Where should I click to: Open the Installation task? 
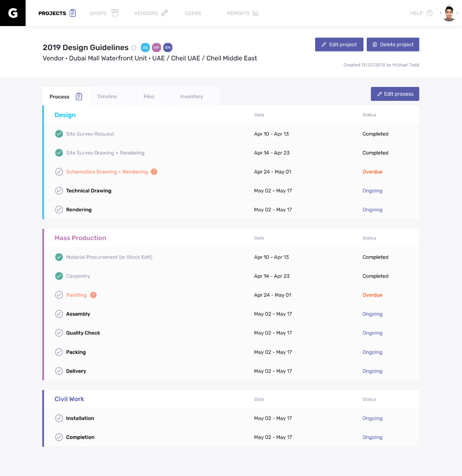(x=80, y=418)
